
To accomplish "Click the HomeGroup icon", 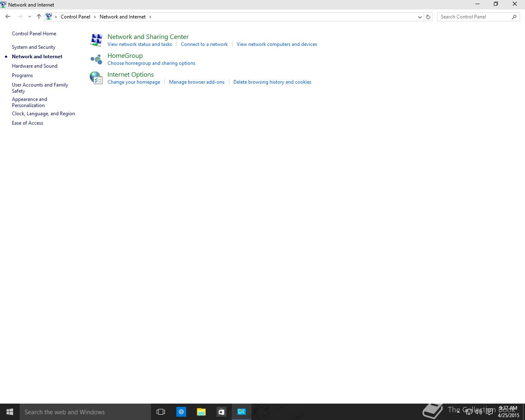I will [96, 59].
